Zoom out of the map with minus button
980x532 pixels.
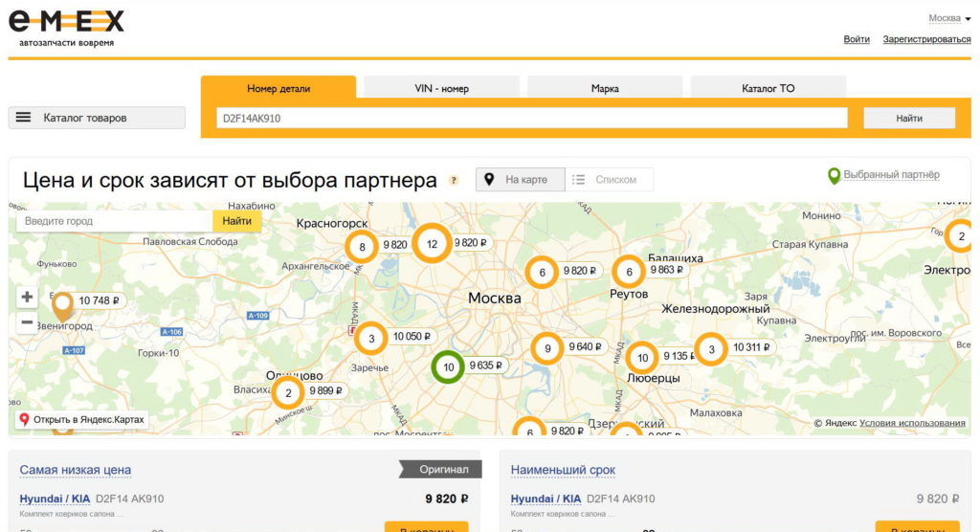28,322
